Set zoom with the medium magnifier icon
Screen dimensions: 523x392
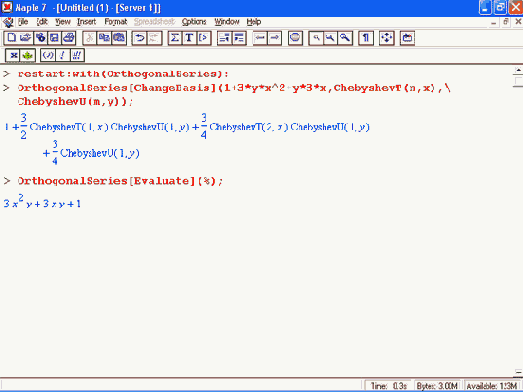pyautogui.click(x=331, y=38)
